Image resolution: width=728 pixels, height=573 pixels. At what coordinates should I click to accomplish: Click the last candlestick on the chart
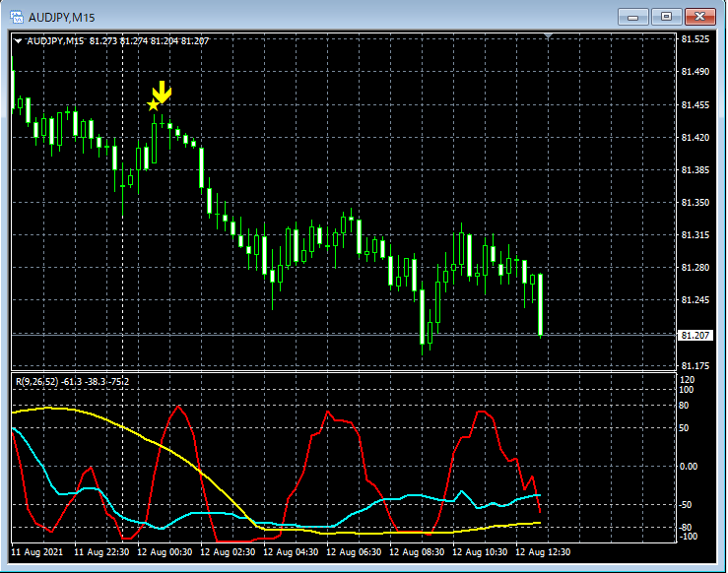point(541,305)
